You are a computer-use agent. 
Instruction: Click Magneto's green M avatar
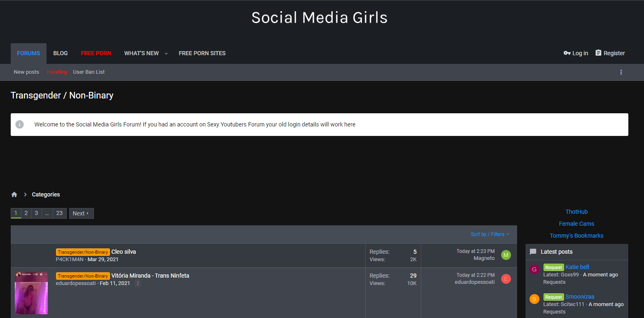pyautogui.click(x=506, y=255)
